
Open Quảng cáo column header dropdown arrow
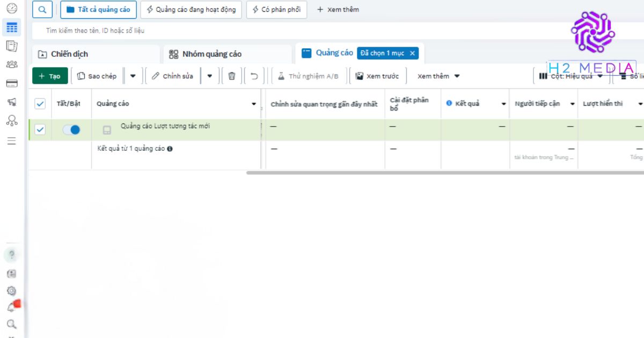pos(254,104)
